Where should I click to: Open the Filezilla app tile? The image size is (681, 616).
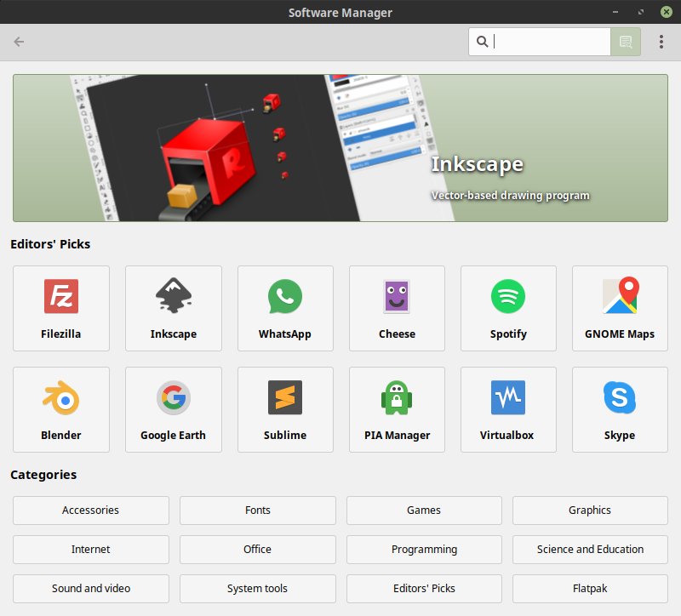61,308
